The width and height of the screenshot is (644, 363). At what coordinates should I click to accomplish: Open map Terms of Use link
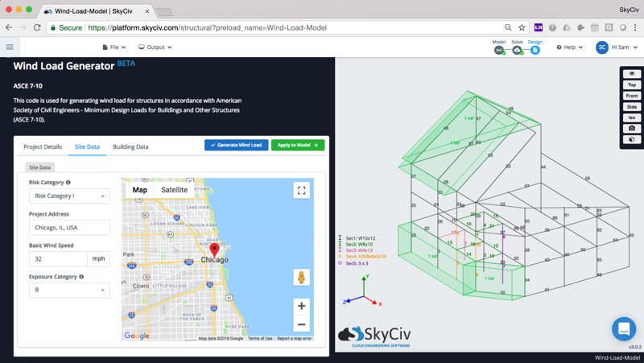point(260,338)
